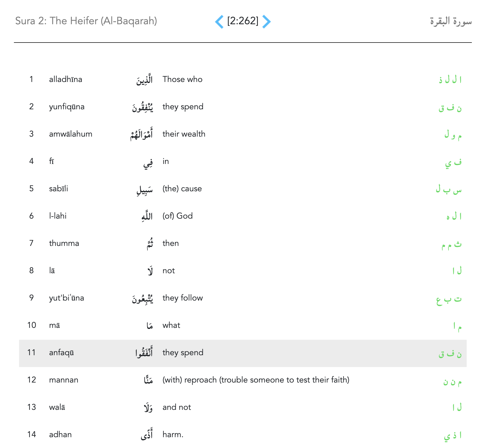Click the verse reference [2:262]

pyautogui.click(x=243, y=21)
